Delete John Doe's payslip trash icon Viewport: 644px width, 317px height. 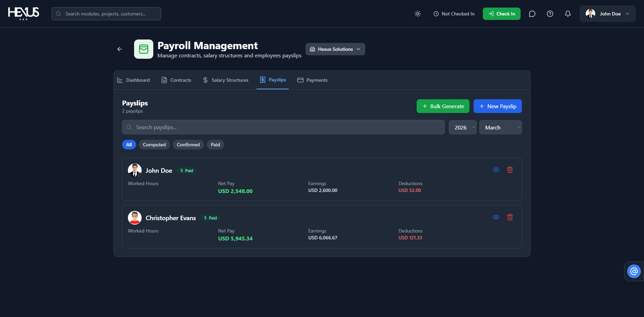click(x=510, y=170)
